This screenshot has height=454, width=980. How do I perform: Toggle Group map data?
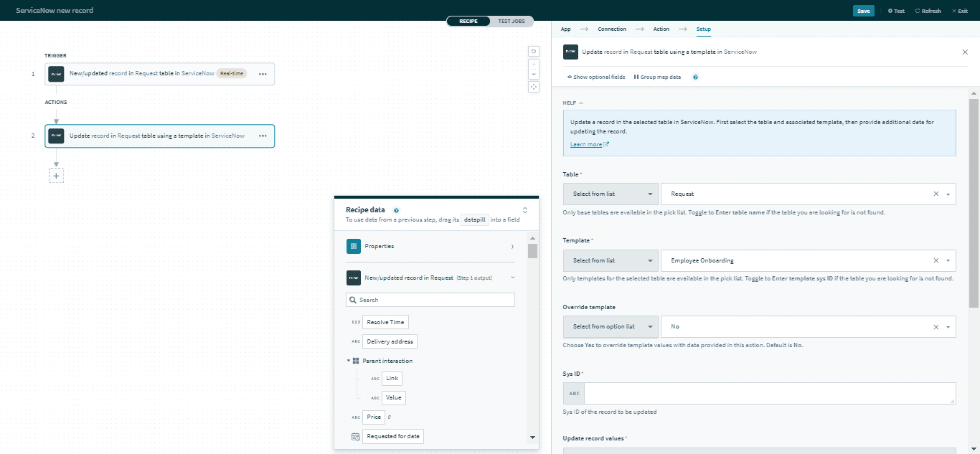(x=657, y=77)
